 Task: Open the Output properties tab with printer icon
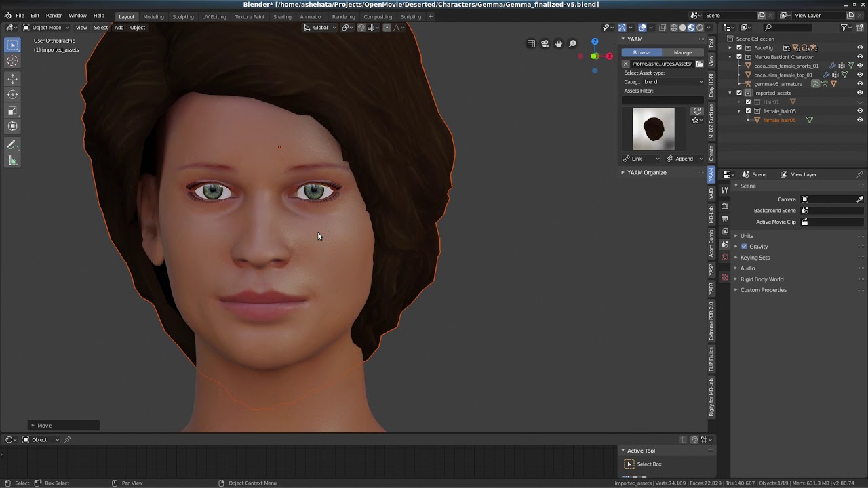tap(725, 219)
